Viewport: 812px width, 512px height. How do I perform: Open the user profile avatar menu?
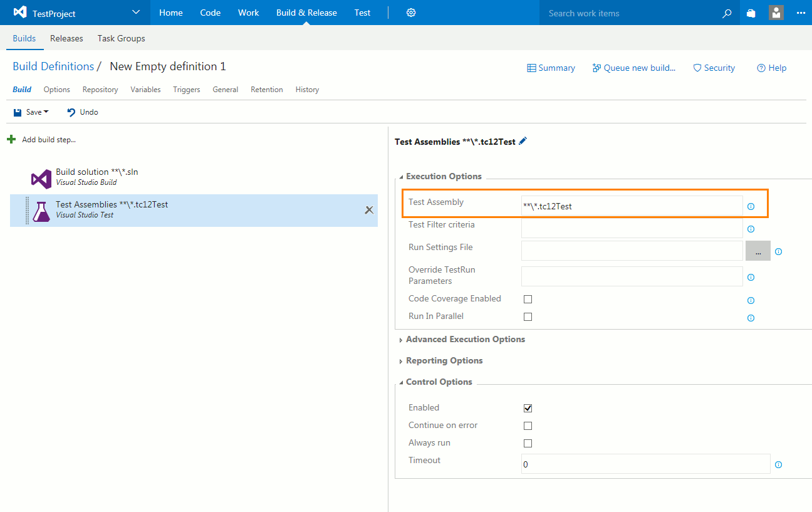click(776, 13)
